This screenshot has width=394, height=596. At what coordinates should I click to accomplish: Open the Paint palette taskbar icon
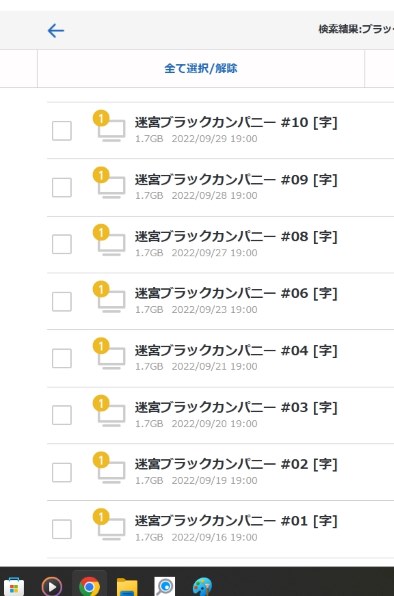(202, 587)
